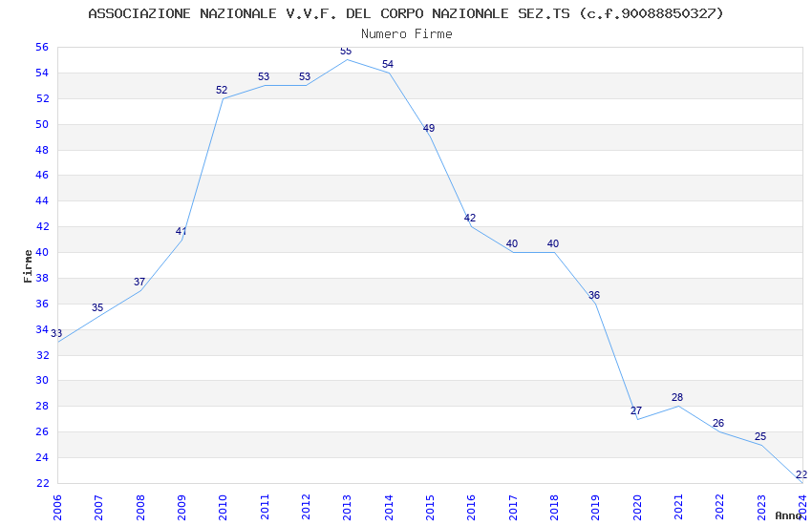Click the y-axis tick 32
The width and height of the screenshot is (812, 525).
(42, 355)
